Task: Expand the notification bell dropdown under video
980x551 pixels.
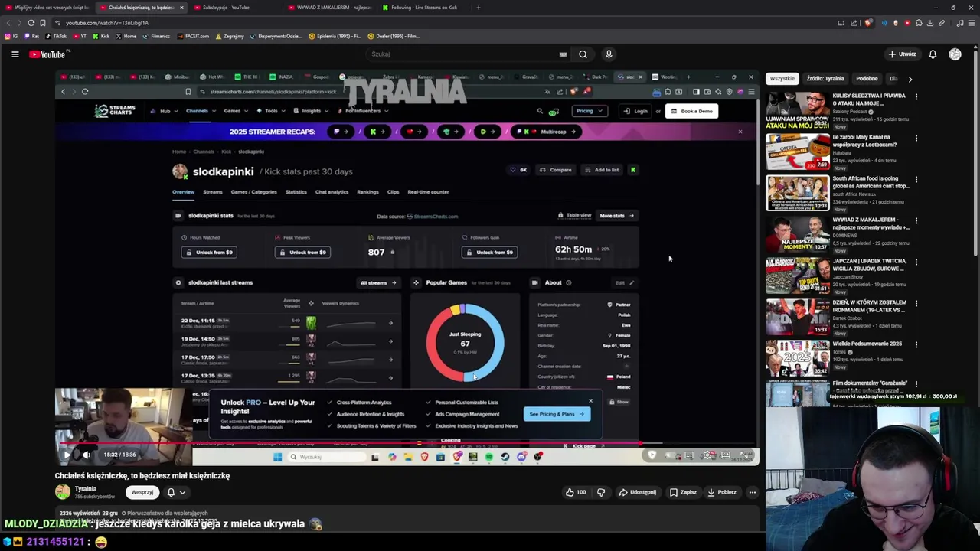Action: tap(176, 492)
